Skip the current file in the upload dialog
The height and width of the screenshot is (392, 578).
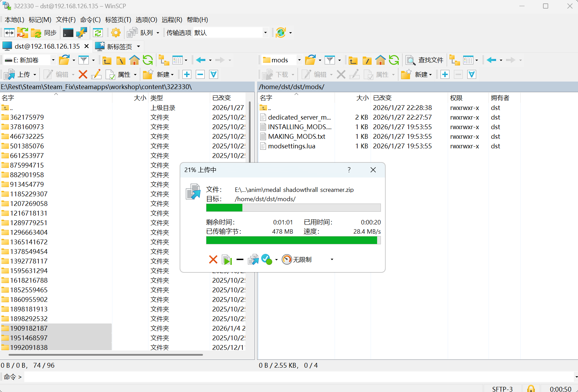point(227,260)
